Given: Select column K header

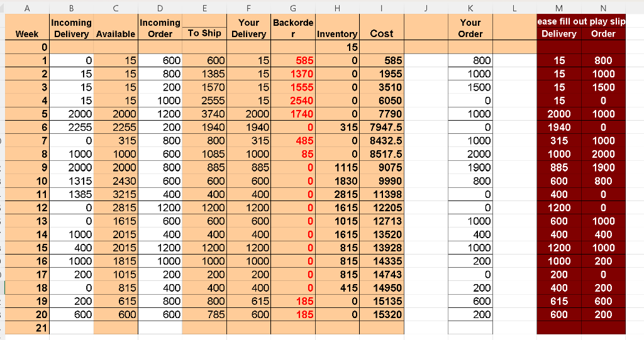Looking at the screenshot, I should tap(470, 8).
